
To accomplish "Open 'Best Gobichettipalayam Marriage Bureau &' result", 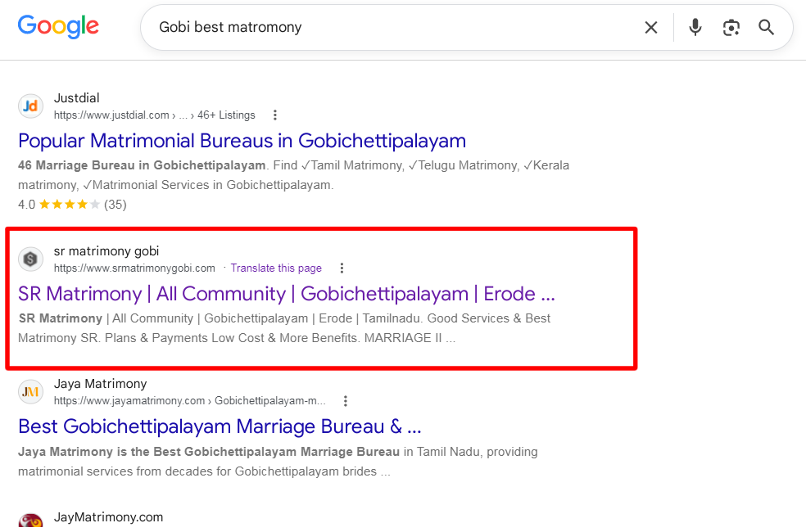I will [x=220, y=426].
